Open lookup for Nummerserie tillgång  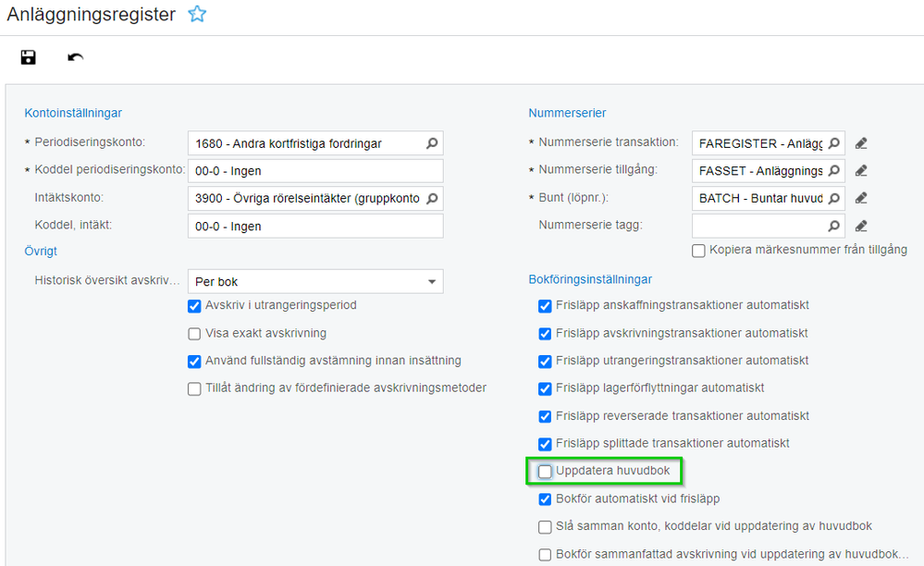[x=834, y=171]
